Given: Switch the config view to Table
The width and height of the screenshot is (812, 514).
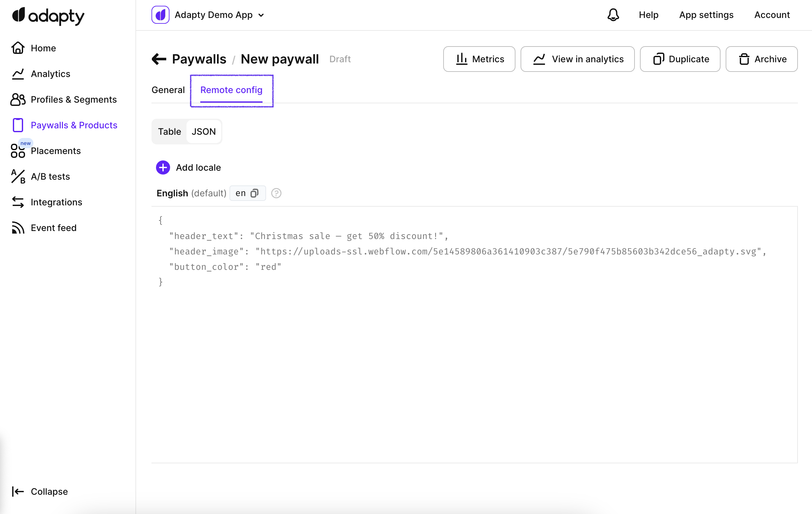Looking at the screenshot, I should 169,132.
